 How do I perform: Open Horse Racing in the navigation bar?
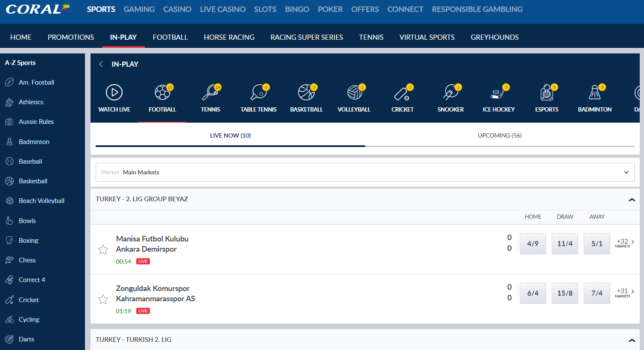coord(229,37)
